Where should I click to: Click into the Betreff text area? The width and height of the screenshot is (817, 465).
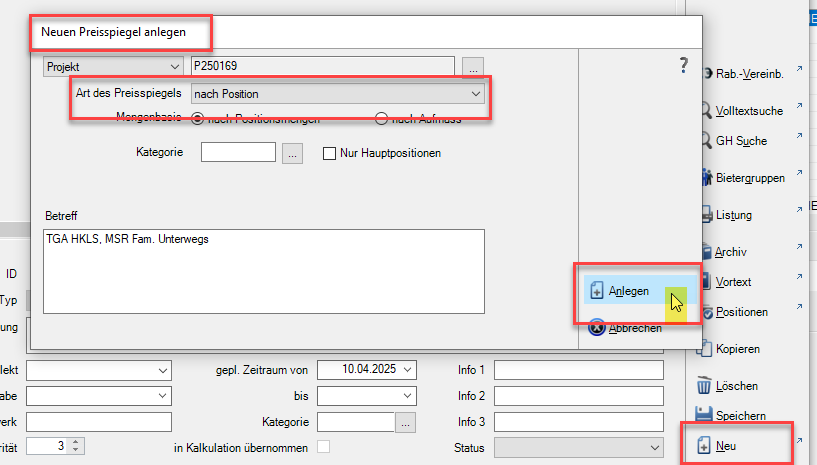click(x=264, y=272)
